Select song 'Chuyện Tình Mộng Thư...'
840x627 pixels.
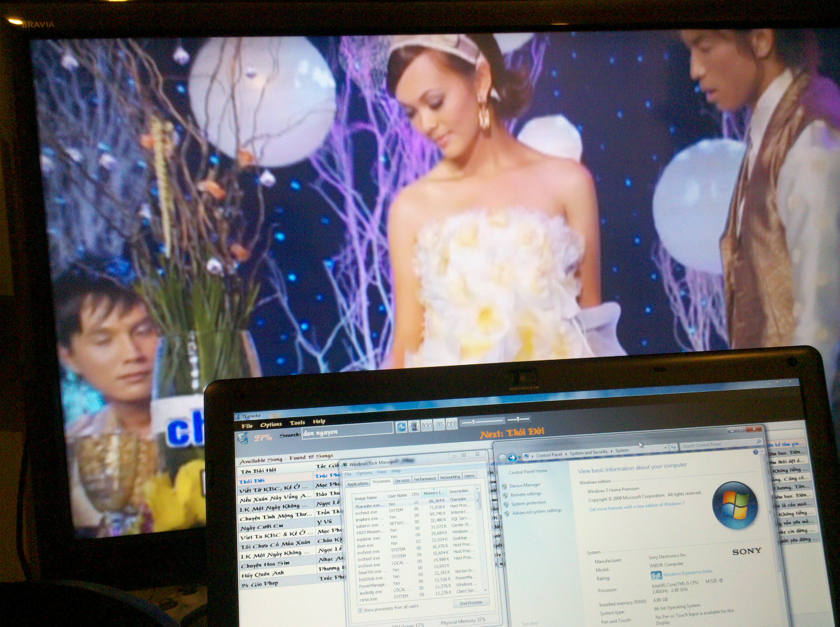276,517
